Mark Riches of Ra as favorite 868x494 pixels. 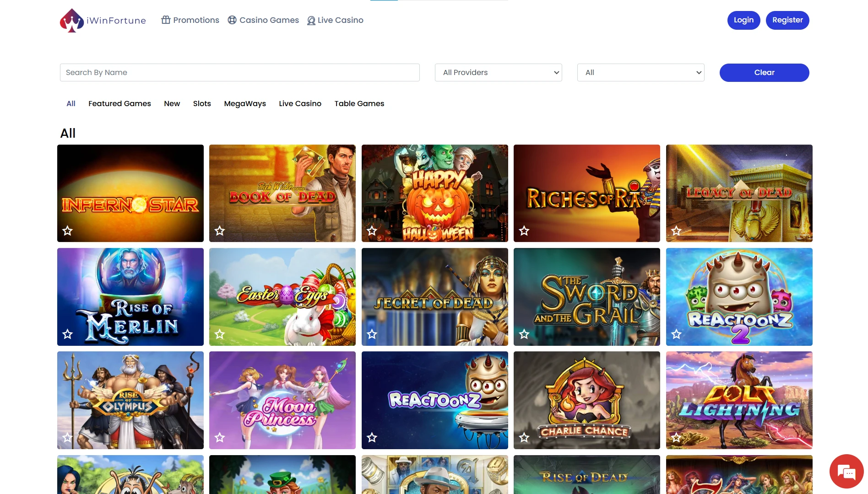[524, 231]
